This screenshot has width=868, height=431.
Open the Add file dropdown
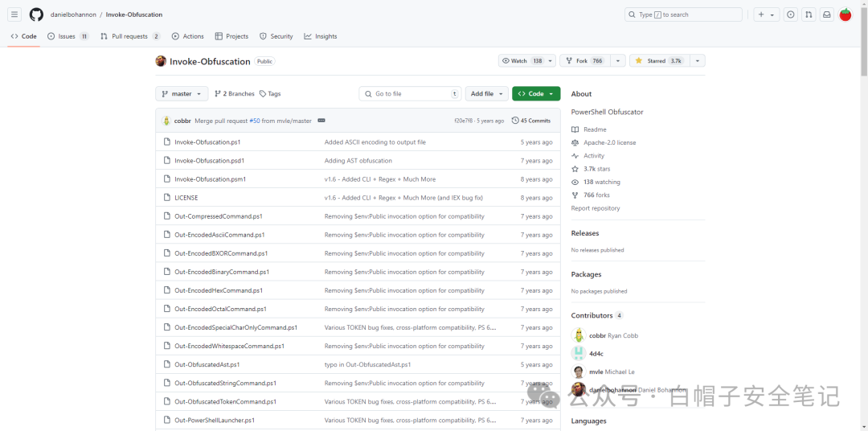click(486, 93)
